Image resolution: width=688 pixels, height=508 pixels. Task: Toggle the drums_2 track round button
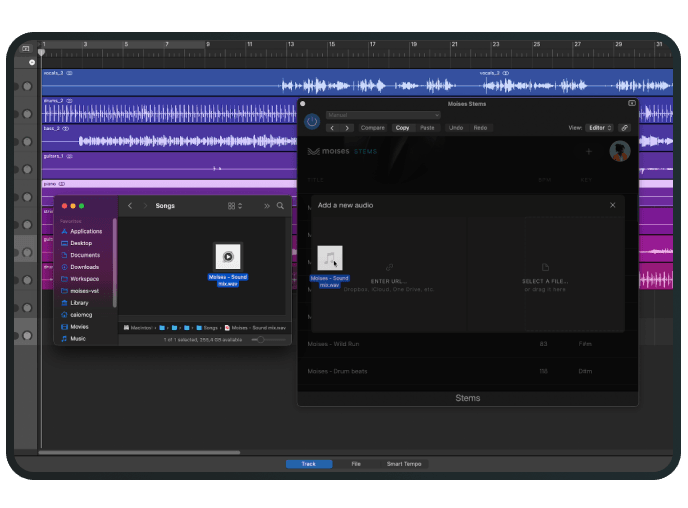[27, 114]
